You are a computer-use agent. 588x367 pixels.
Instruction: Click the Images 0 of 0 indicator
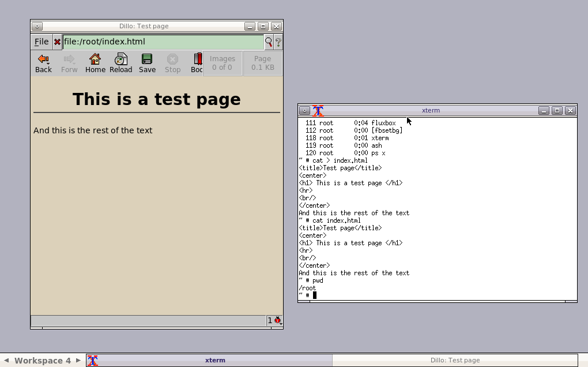[222, 63]
